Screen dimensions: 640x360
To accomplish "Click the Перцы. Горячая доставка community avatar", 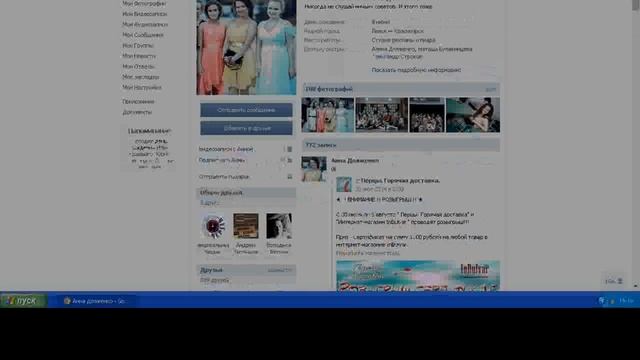I will click(344, 184).
